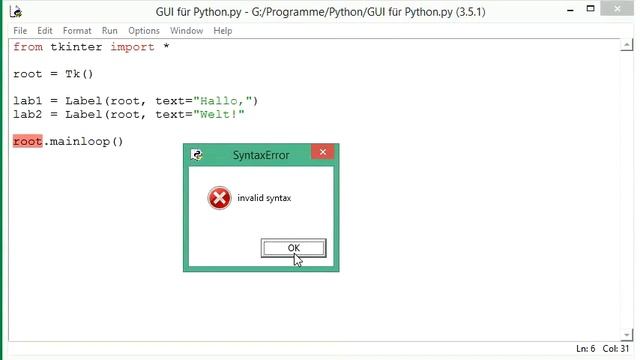640x360 pixels.
Task: Minimize the IDLE editor window
Action: tap(570, 10)
